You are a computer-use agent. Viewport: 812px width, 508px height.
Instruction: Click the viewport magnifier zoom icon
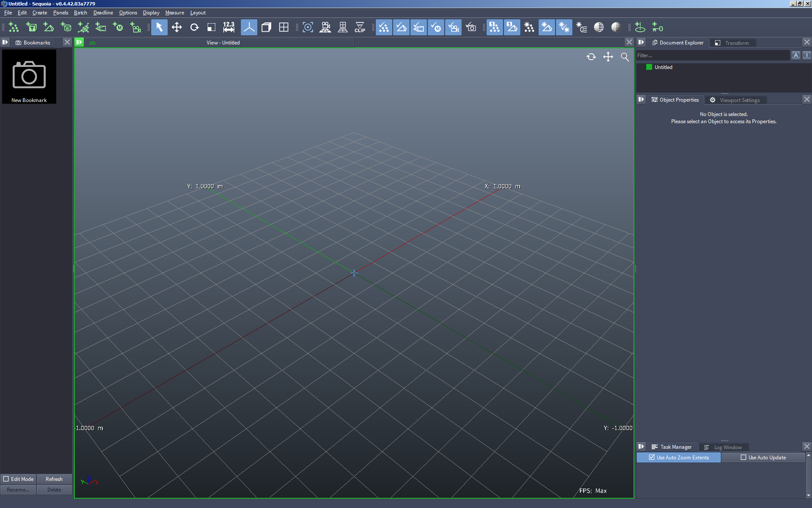[x=625, y=57]
